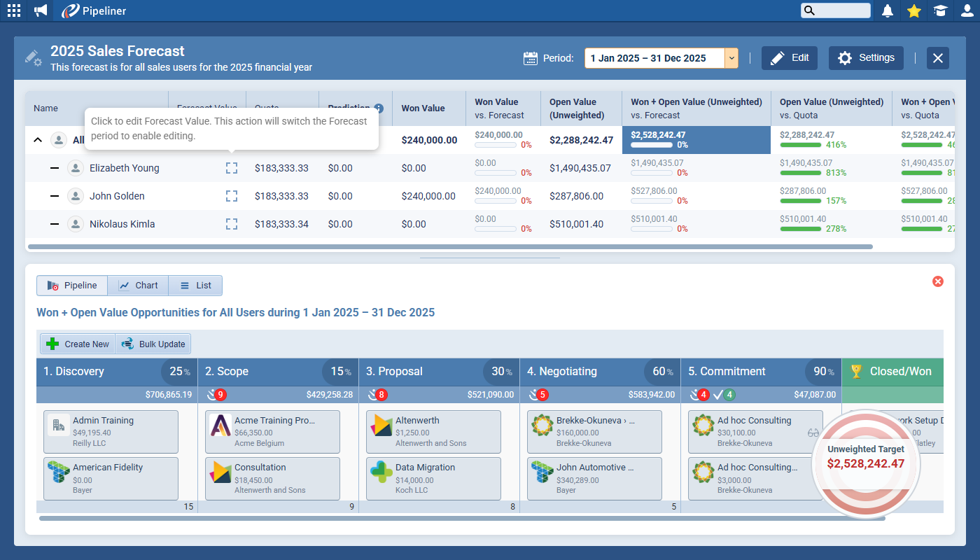
Task: Click the favorites star icon
Action: point(913,10)
